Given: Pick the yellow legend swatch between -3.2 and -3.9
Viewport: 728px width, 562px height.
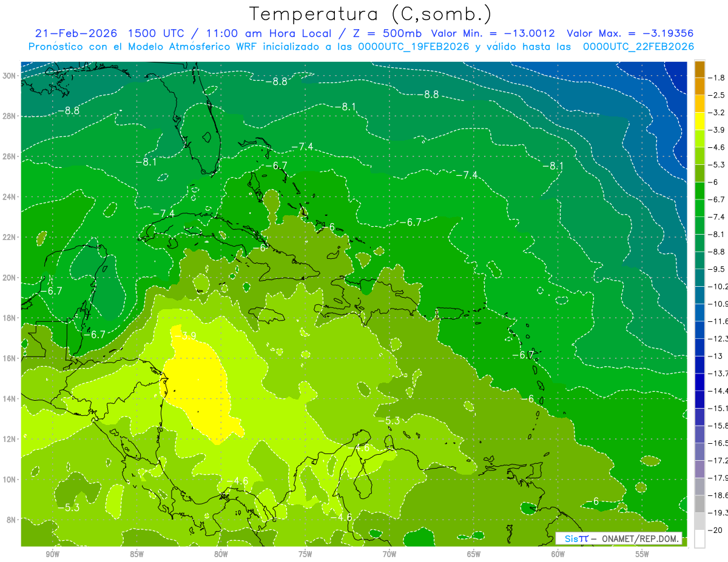Looking at the screenshot, I should (x=699, y=121).
